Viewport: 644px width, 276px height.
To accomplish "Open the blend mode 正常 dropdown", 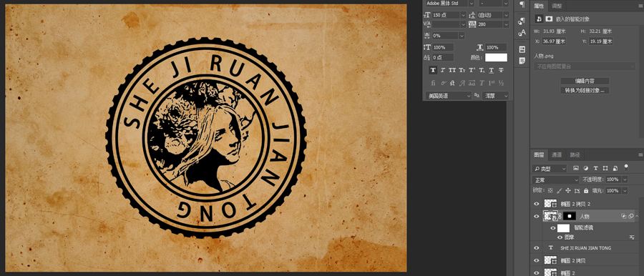I will click(x=556, y=180).
